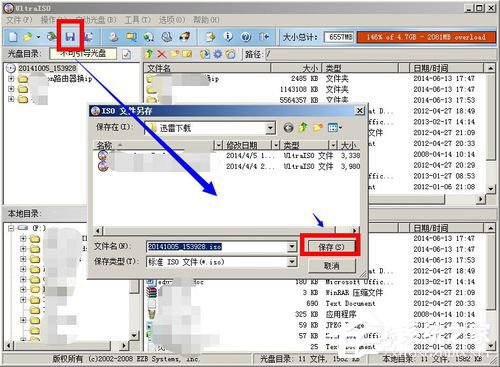
Task: Open the 名称 column filter arrow
Action: [219, 145]
